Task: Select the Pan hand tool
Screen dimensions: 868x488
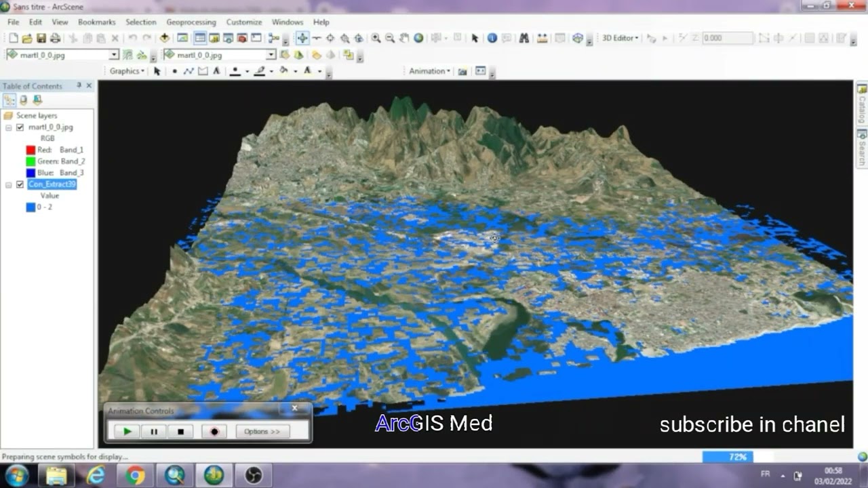Action: pyautogui.click(x=404, y=39)
